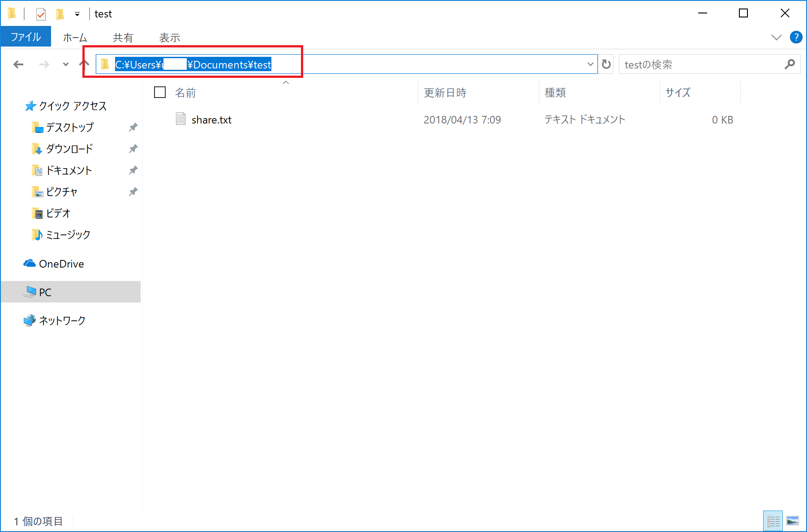
Task: Click the share.txt file icon
Action: coord(180,119)
